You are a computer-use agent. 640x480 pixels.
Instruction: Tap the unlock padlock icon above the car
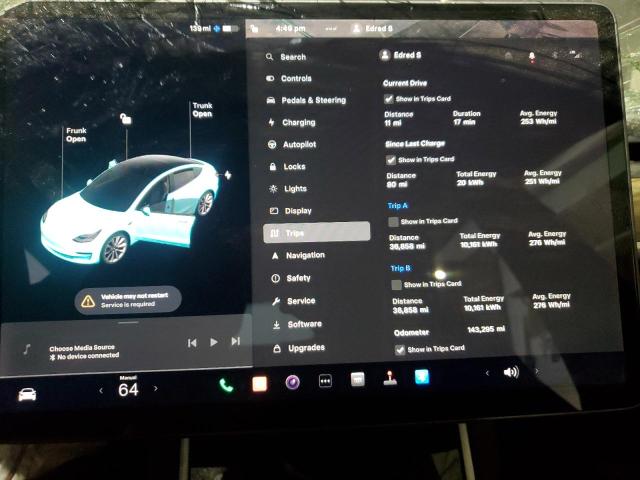[x=126, y=119]
